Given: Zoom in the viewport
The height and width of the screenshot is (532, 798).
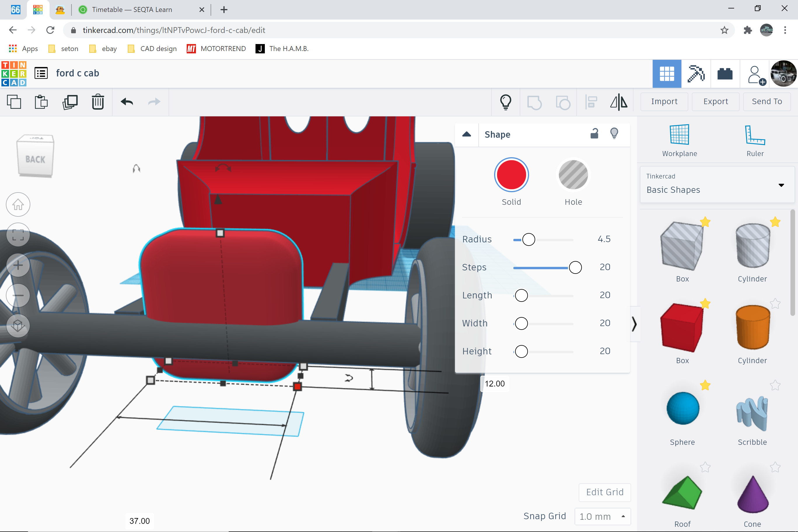Looking at the screenshot, I should click(18, 265).
